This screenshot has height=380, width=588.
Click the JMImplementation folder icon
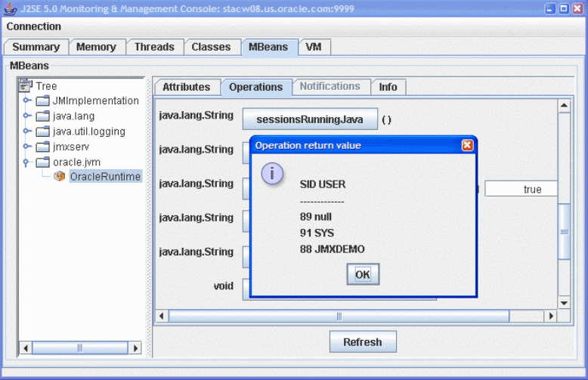pyautogui.click(x=43, y=101)
